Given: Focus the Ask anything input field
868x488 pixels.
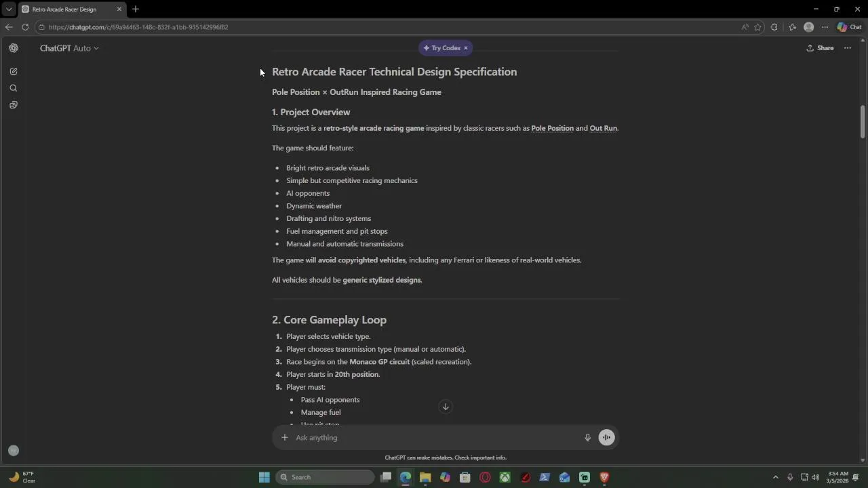Looking at the screenshot, I should coord(434,437).
